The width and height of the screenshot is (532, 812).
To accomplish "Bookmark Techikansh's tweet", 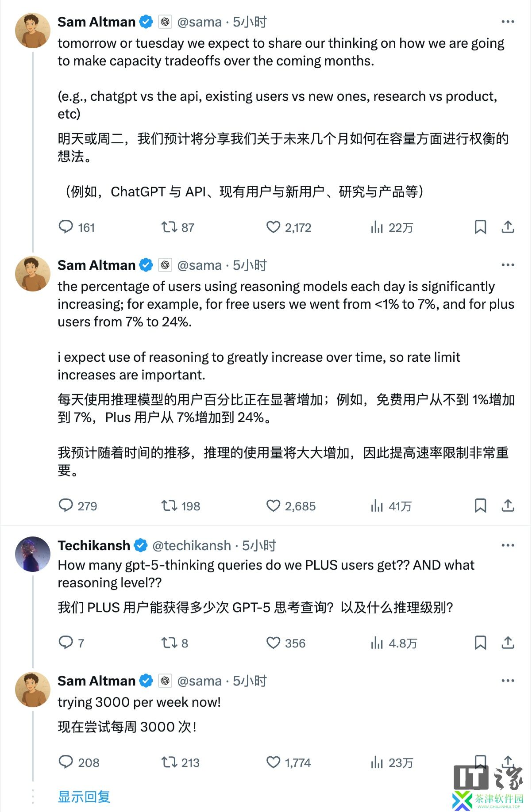I will pos(480,643).
